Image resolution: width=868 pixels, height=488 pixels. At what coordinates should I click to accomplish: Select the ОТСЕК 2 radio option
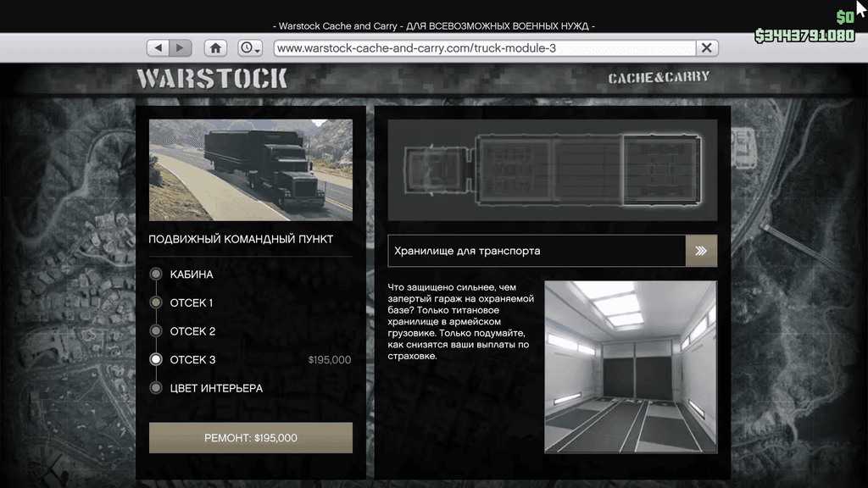click(x=156, y=331)
